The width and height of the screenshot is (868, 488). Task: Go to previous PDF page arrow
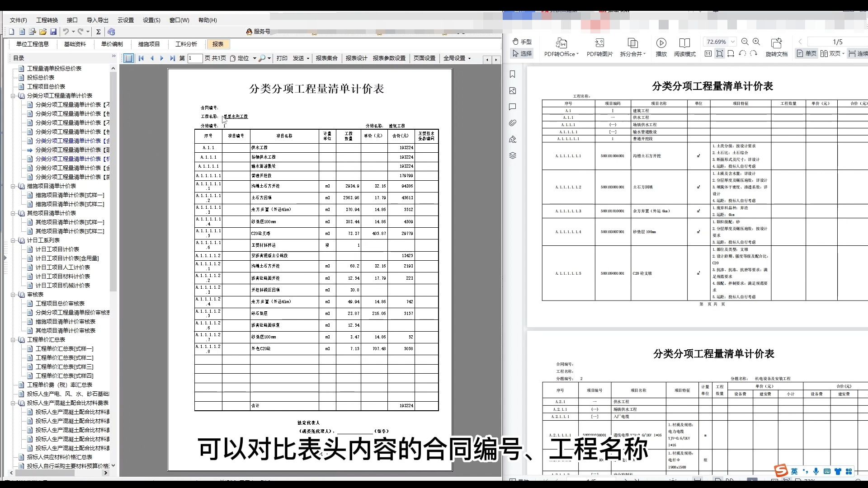pos(800,42)
